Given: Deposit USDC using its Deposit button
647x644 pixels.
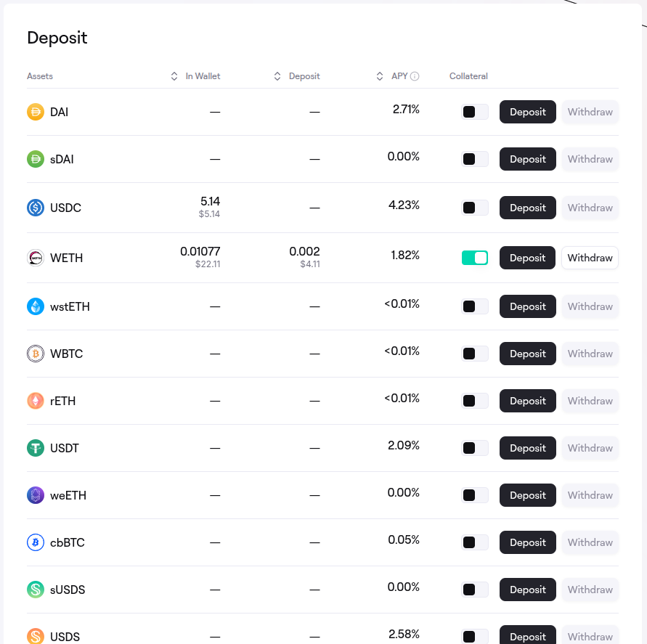Looking at the screenshot, I should click(x=528, y=208).
